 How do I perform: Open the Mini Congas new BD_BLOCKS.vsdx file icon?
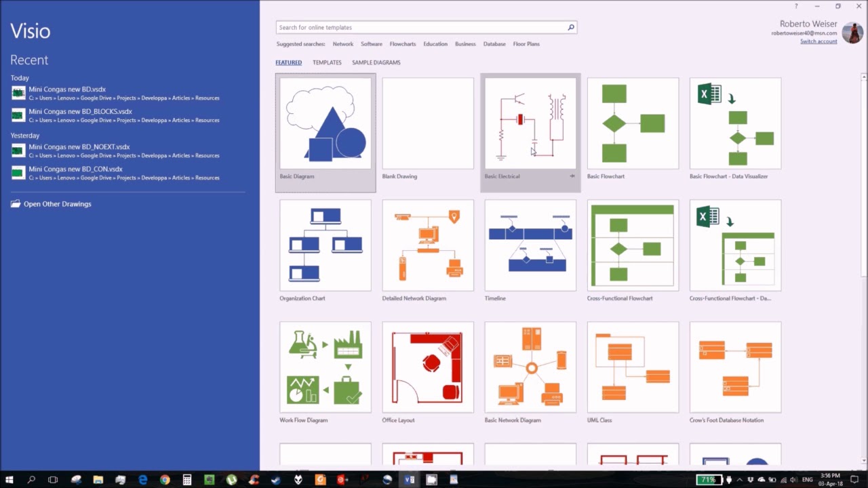tap(18, 115)
